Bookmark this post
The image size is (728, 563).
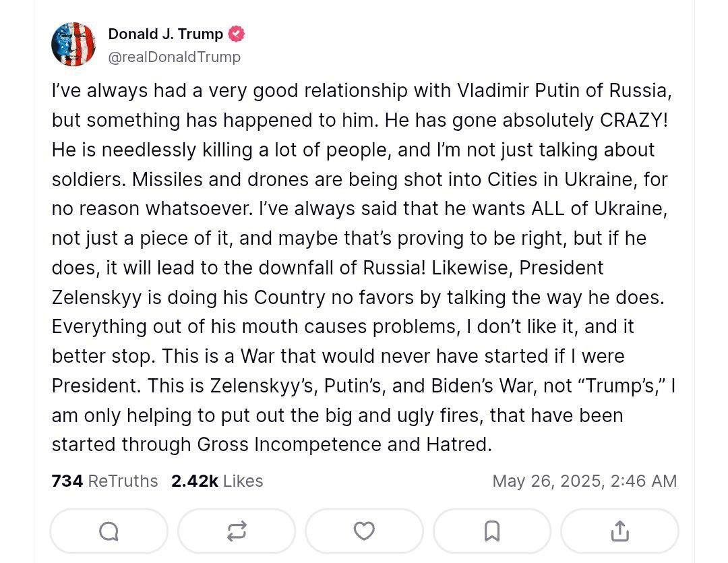(x=491, y=531)
